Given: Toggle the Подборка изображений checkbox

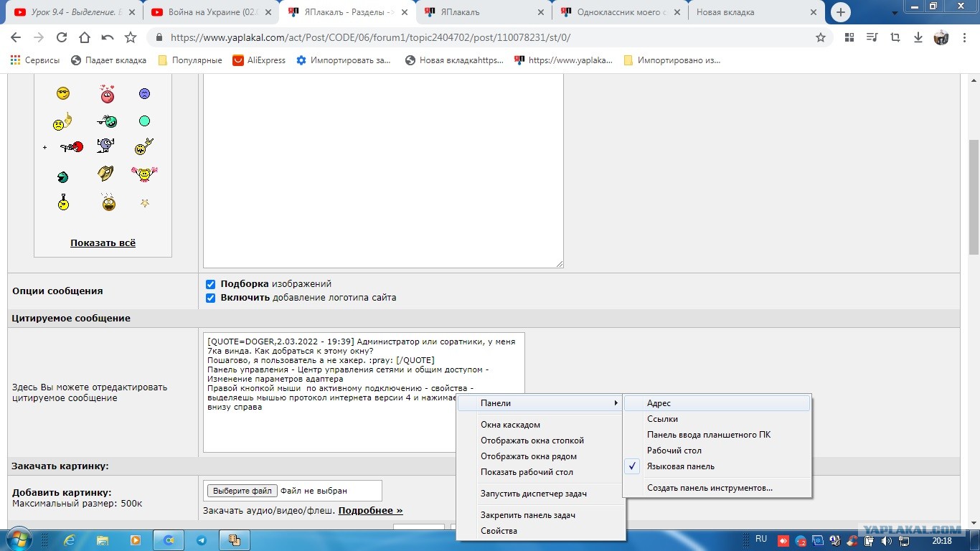Looking at the screenshot, I should pyautogui.click(x=211, y=284).
